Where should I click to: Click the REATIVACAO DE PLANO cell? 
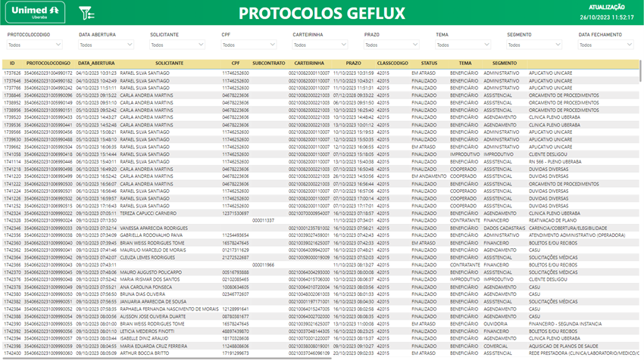click(552, 220)
